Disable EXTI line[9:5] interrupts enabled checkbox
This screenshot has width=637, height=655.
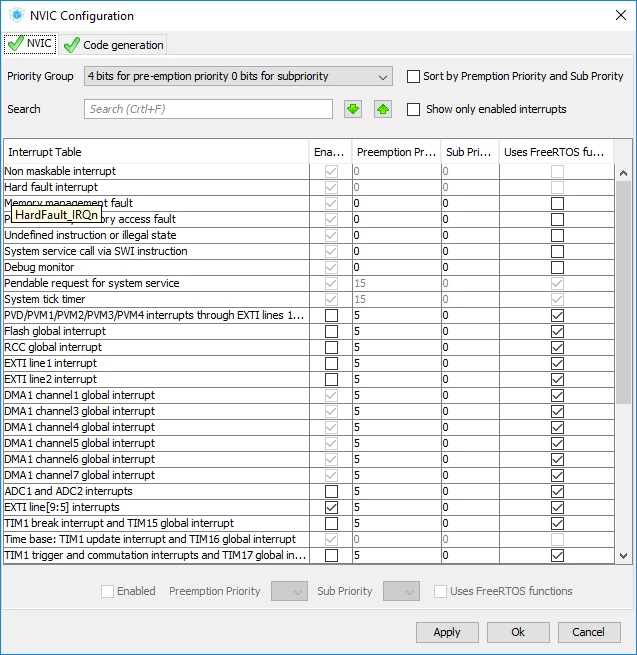331,507
